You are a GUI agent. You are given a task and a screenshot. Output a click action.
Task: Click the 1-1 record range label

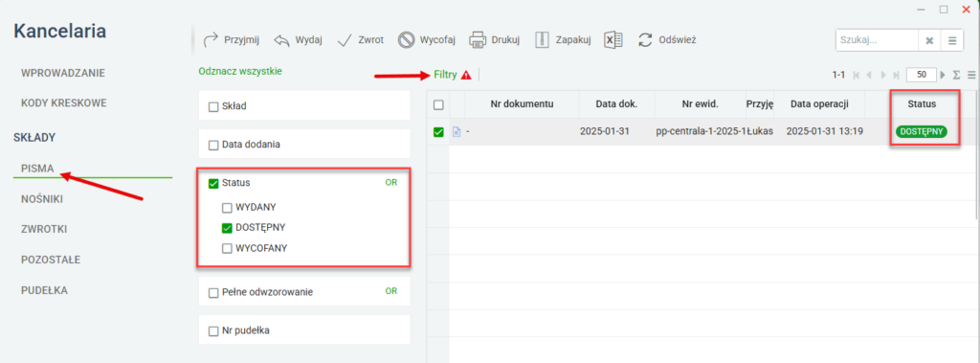(x=838, y=75)
